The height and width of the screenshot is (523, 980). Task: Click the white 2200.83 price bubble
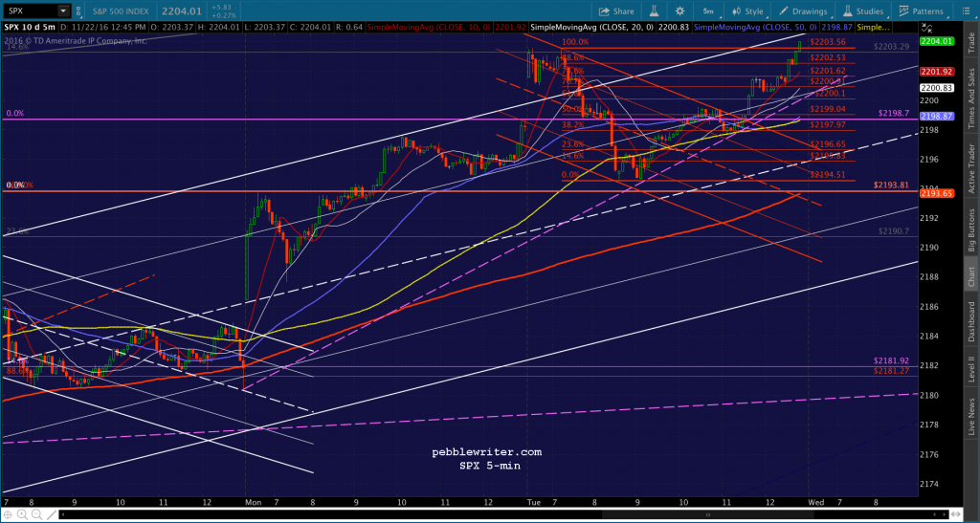937,88
